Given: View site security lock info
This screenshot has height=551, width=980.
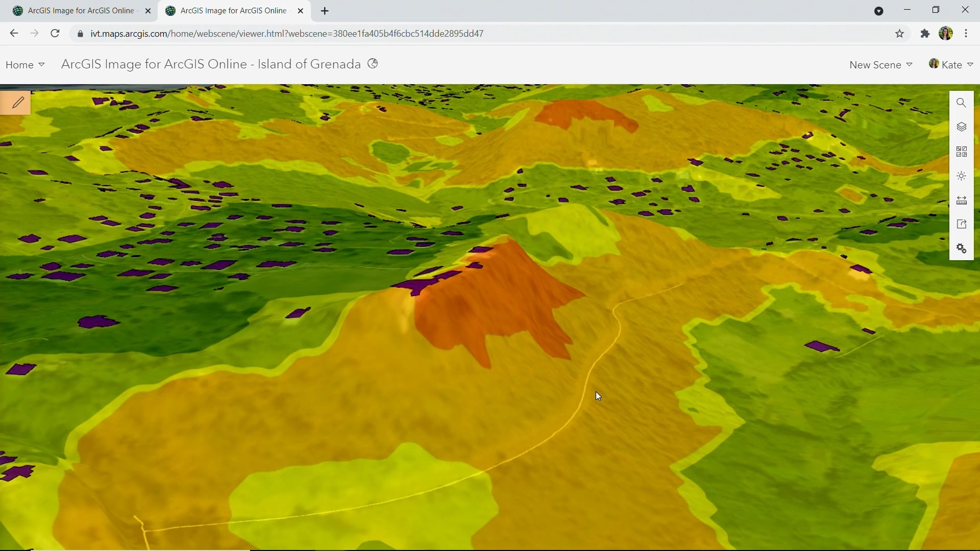Looking at the screenshot, I should 80,34.
